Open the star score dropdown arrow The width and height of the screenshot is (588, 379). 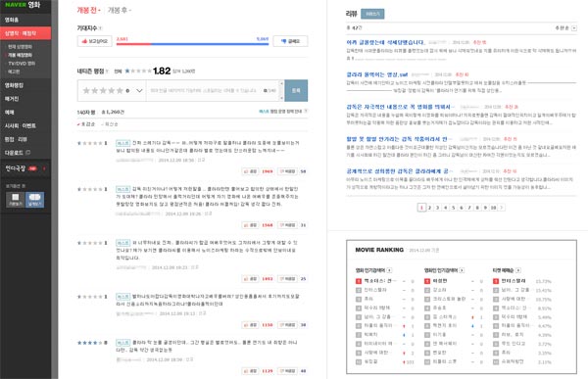pos(139,91)
